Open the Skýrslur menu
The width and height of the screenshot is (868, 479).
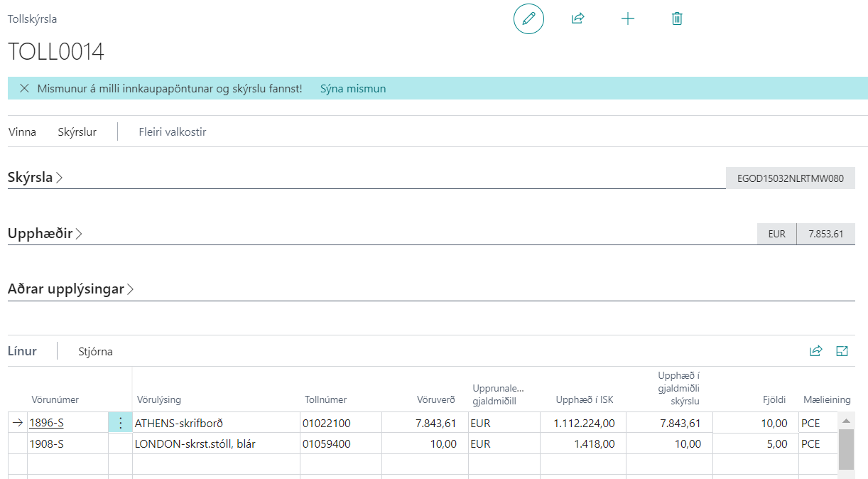pyautogui.click(x=77, y=132)
